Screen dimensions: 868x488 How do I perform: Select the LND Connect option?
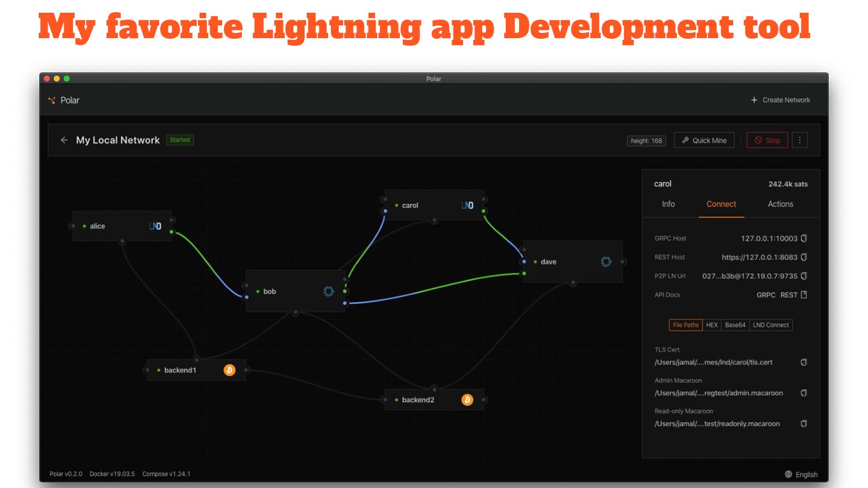771,325
